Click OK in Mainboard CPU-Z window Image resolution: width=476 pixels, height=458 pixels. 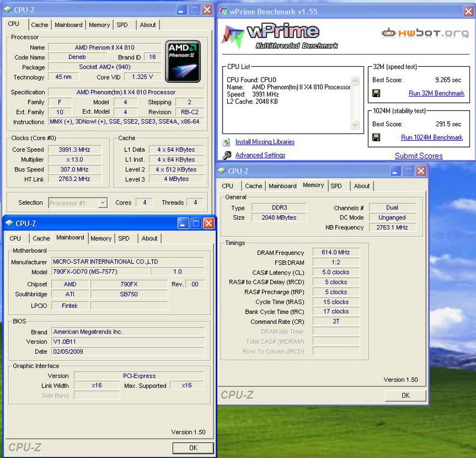[x=193, y=448]
